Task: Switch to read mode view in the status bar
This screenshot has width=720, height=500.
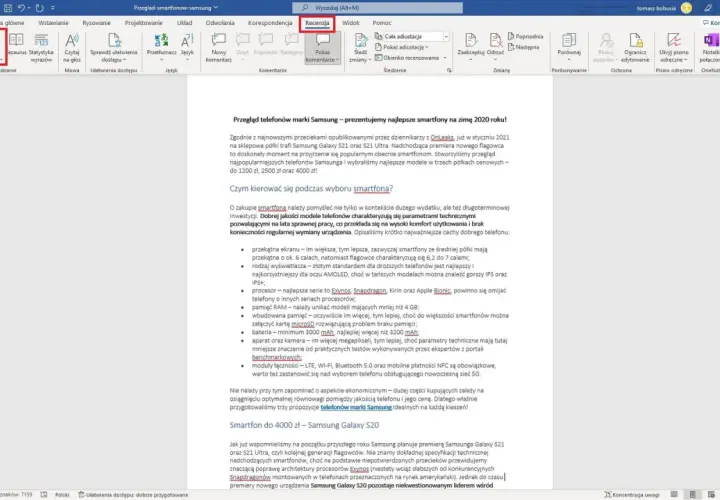Action: click(674, 494)
